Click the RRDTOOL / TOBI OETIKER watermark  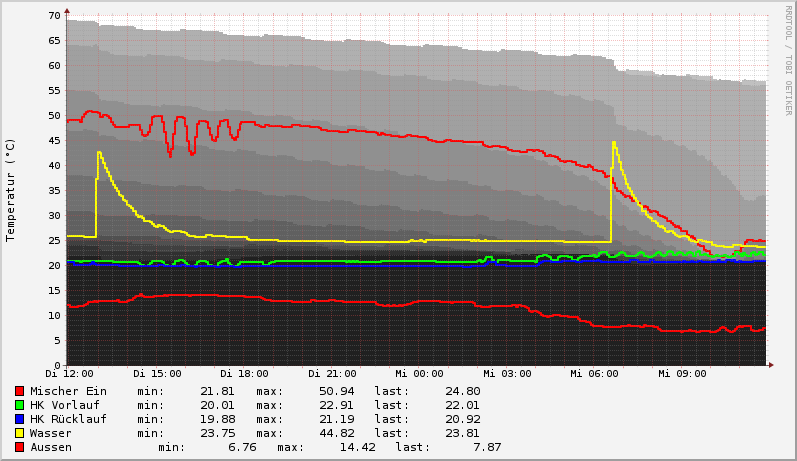[788, 60]
